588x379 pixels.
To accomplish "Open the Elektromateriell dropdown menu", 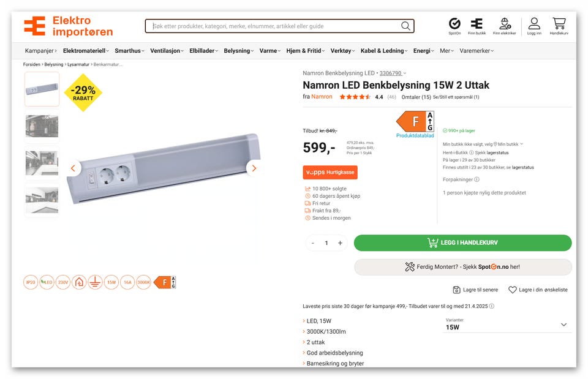I will coord(86,51).
